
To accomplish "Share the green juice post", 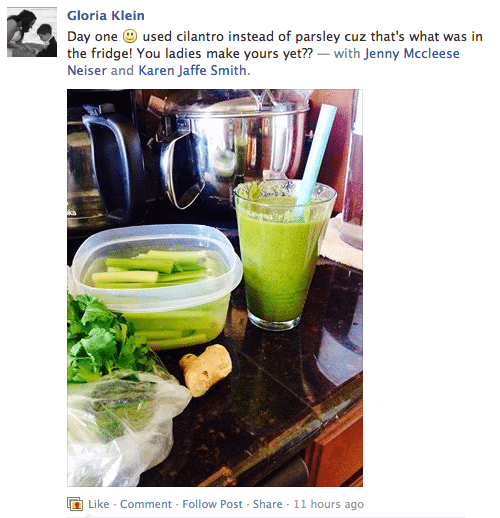I will click(x=267, y=504).
